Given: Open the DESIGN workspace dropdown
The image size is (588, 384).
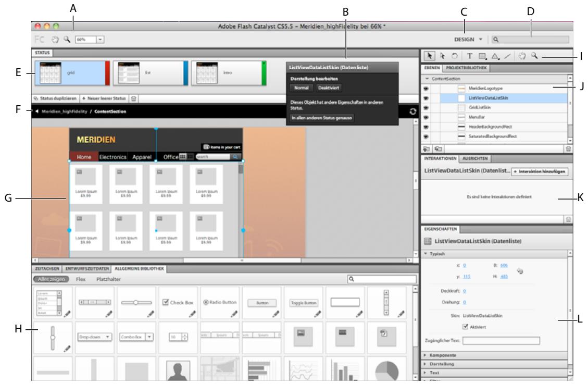Looking at the screenshot, I should 468,40.
